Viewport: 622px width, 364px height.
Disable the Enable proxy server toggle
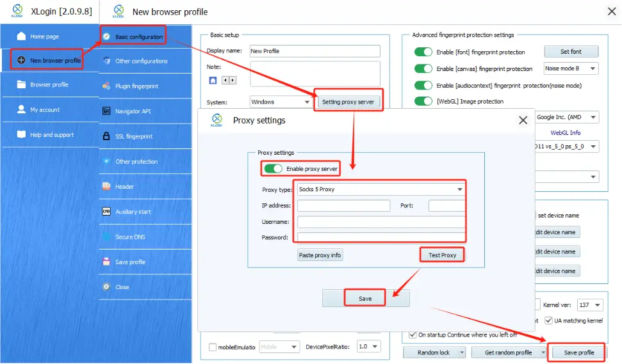[x=273, y=168]
